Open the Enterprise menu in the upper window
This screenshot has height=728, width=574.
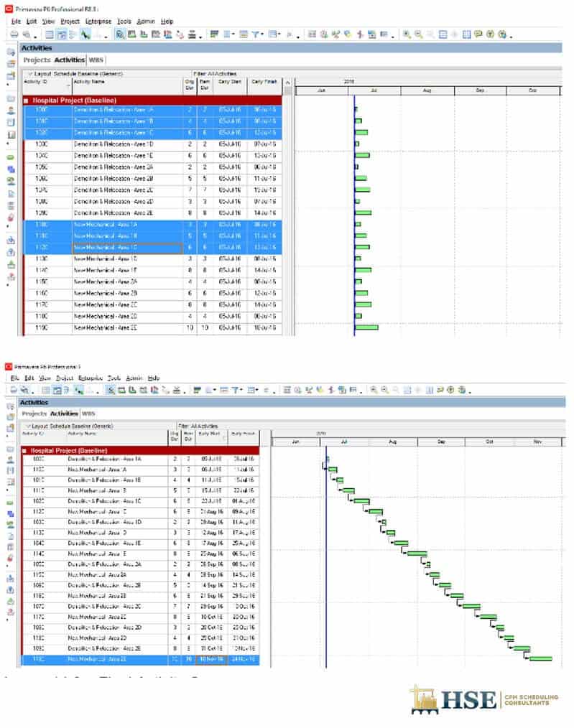[x=98, y=22]
